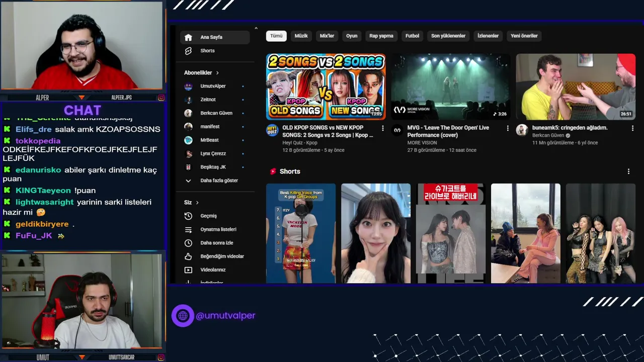
Task: Open short with Korean red banner text
Action: (x=451, y=233)
